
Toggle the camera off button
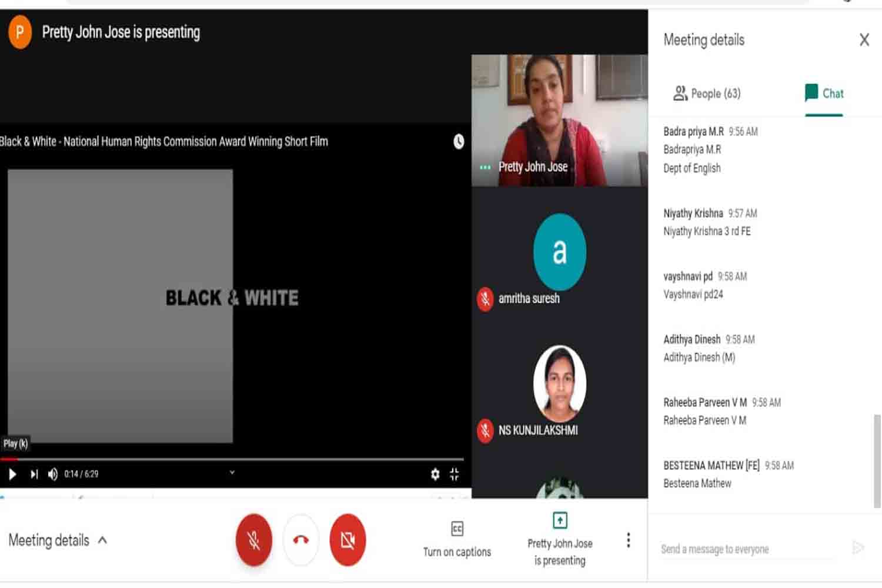(348, 540)
